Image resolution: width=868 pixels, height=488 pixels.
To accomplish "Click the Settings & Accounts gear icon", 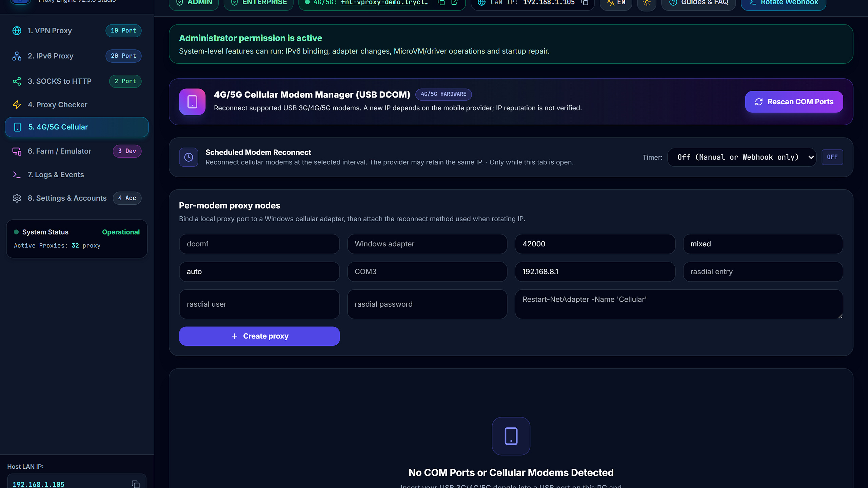I will (17, 198).
